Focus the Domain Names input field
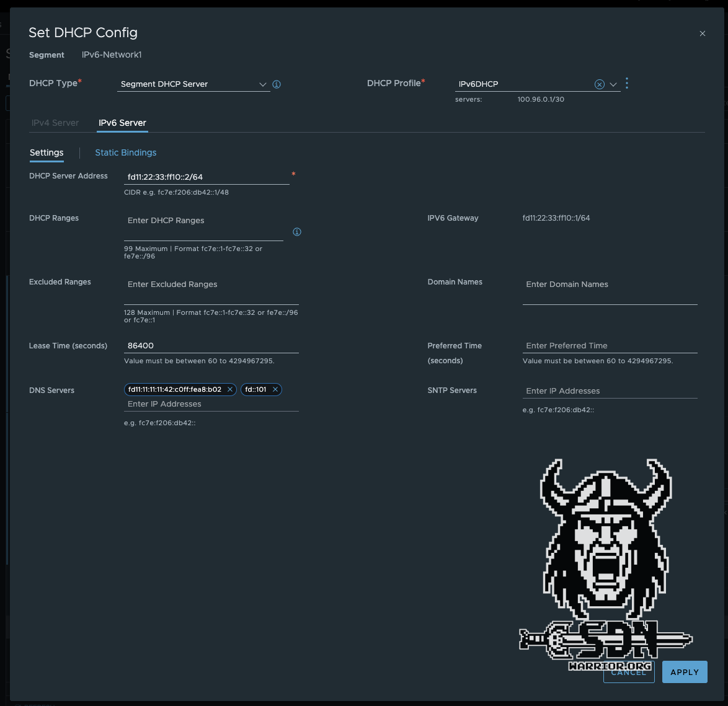 610,285
